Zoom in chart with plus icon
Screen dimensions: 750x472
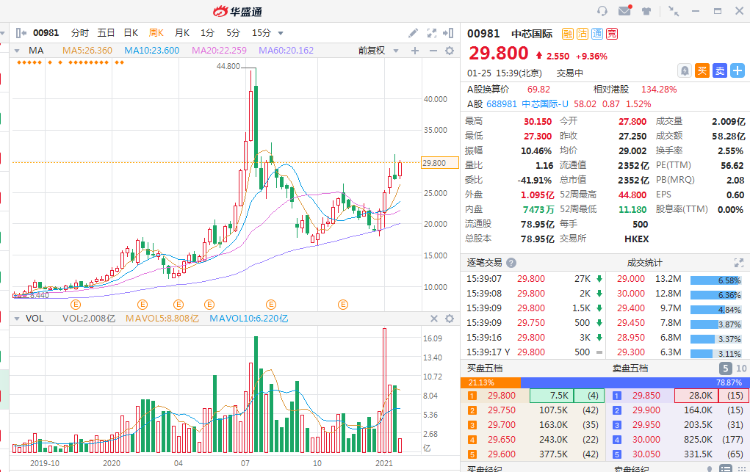pyautogui.click(x=415, y=50)
